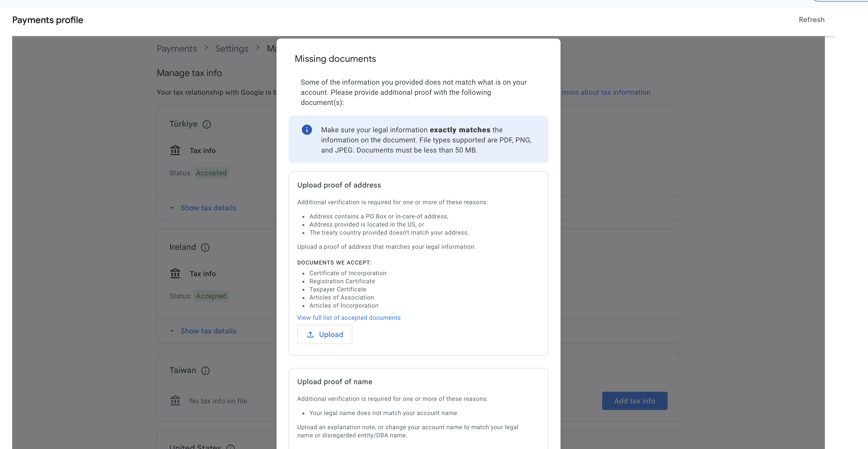Click the Tax info label in the Türkiye card
Screen dimensions: 868x449
202,151
